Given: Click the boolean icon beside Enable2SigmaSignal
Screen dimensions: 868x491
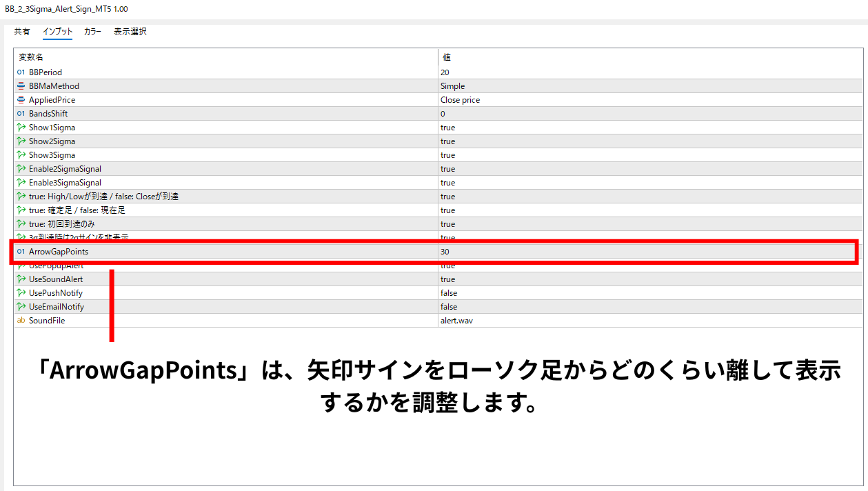Looking at the screenshot, I should point(21,169).
